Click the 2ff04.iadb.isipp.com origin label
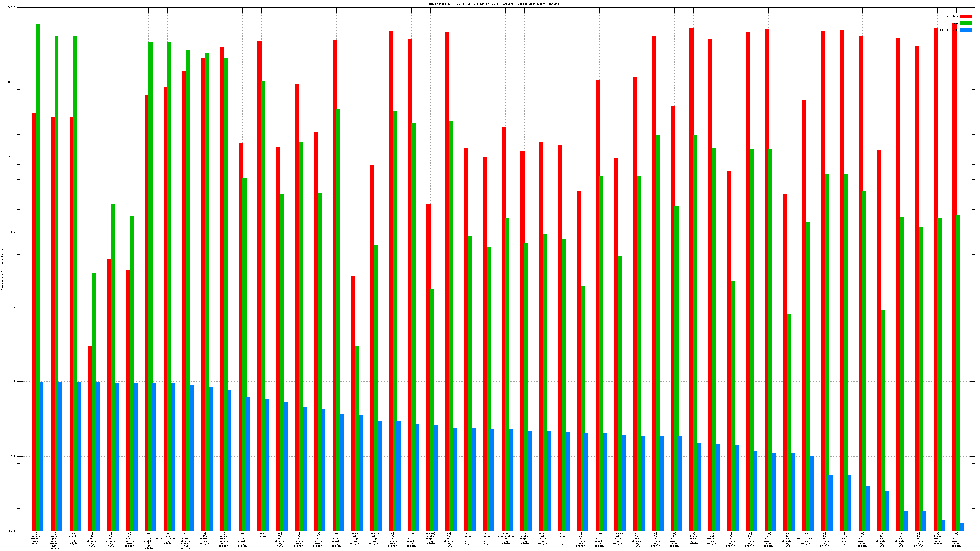This screenshot has height=551, width=980. [468, 538]
